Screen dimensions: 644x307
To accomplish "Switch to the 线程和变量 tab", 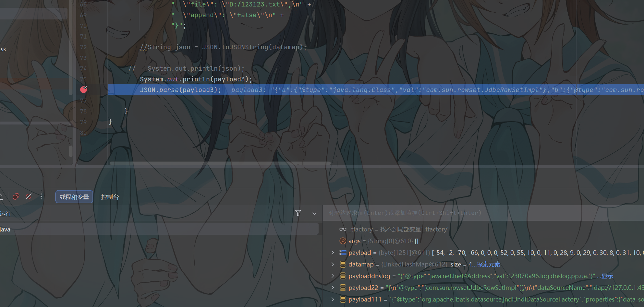I will pyautogui.click(x=74, y=197).
